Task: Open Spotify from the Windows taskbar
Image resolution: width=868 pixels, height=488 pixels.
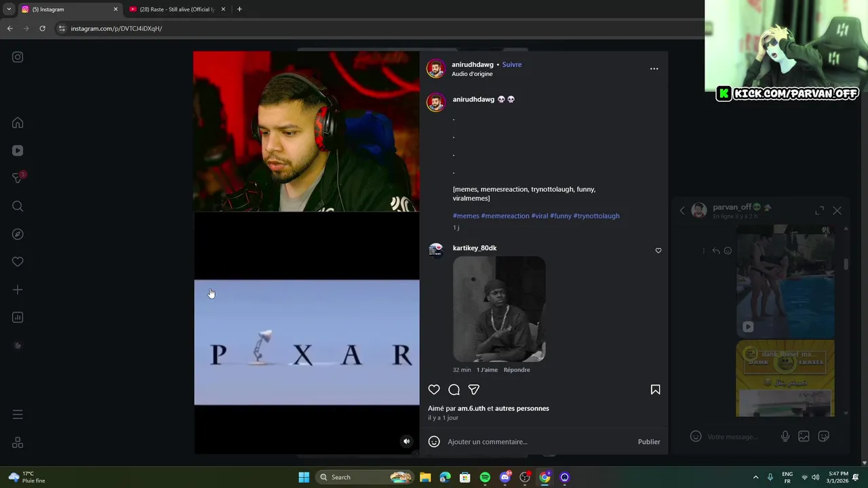Action: click(485, 477)
